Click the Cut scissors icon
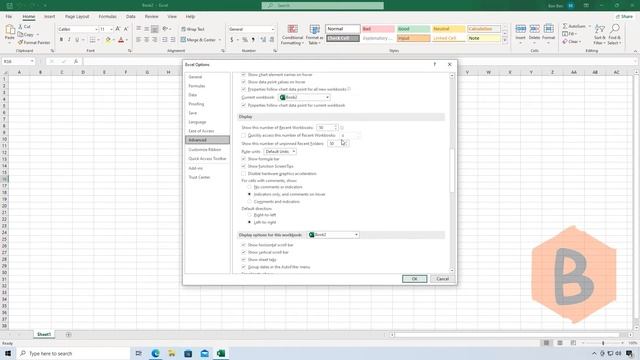640x360 pixels. point(20,27)
